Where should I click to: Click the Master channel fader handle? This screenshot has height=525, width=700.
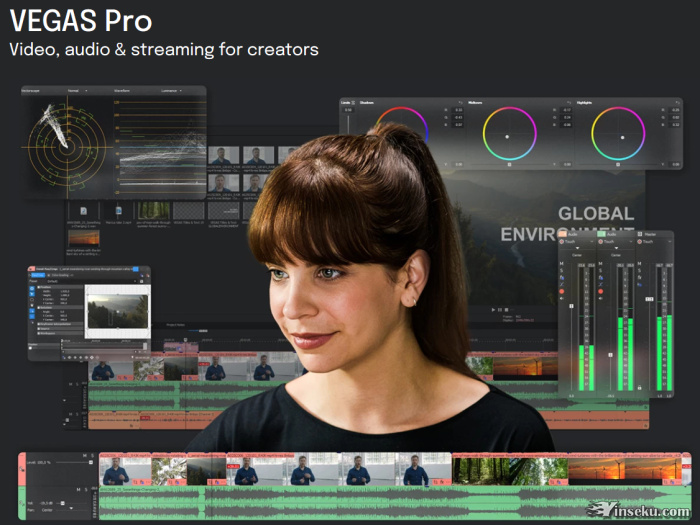coord(648,298)
